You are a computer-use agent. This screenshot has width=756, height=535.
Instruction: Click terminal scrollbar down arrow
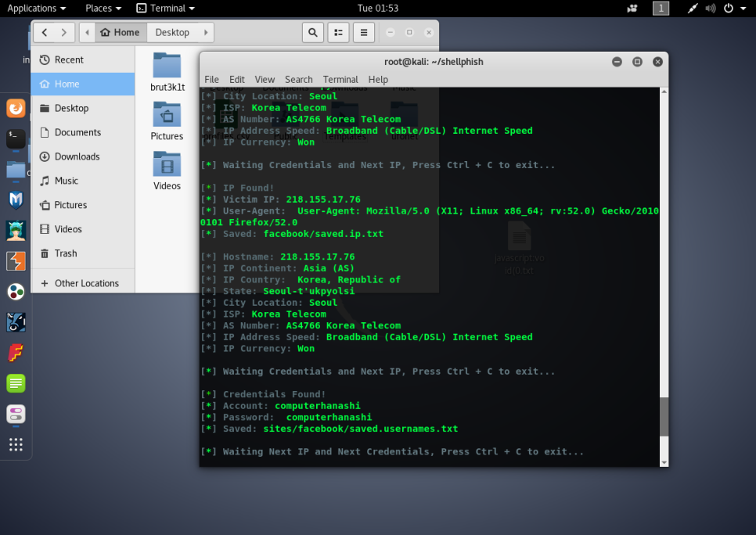664,463
